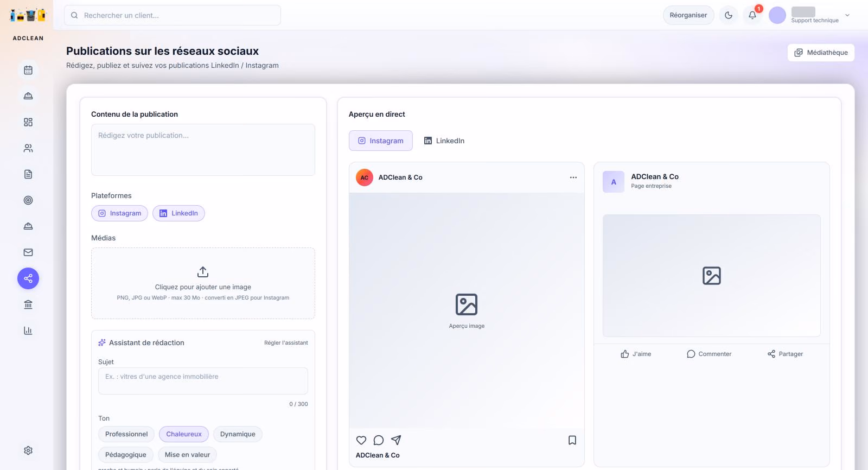Open the calendar icon in the sidebar
The image size is (868, 470).
pos(28,70)
